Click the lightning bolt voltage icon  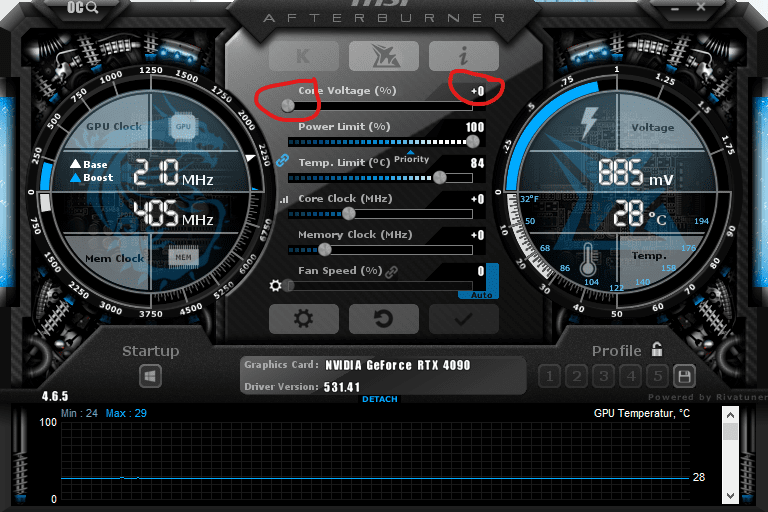[x=589, y=123]
